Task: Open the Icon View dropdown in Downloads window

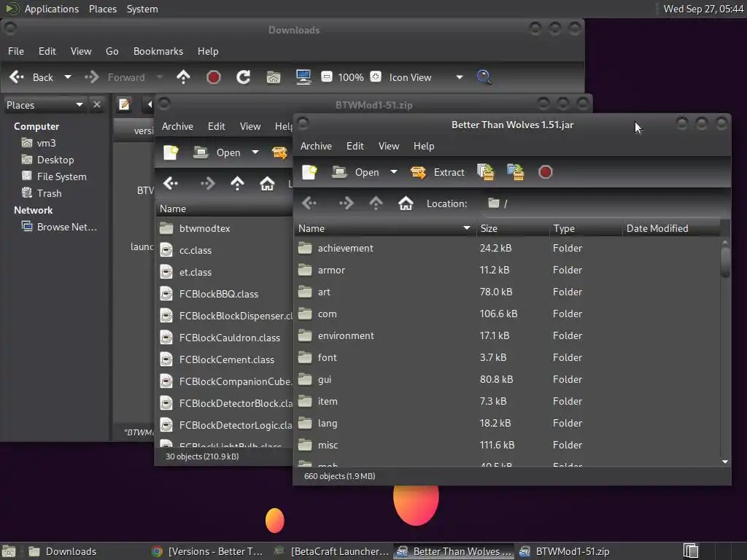Action: (x=425, y=77)
